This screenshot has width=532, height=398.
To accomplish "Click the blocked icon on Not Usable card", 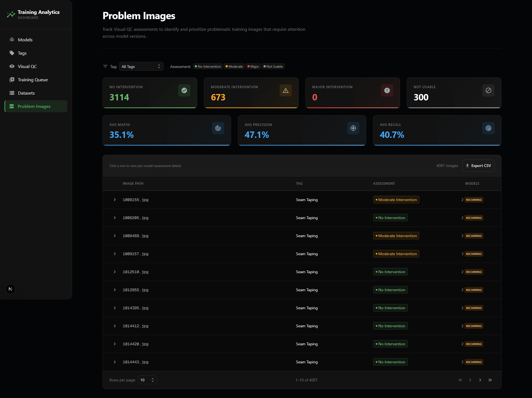I will pos(488,90).
